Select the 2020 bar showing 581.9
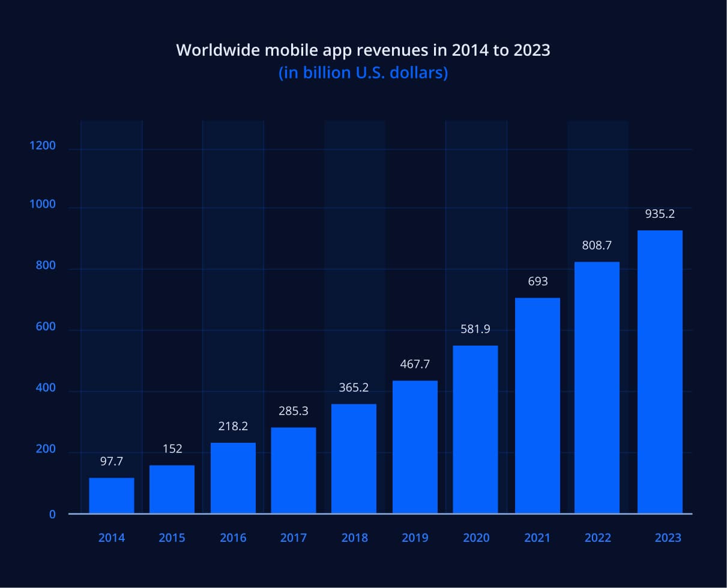Viewport: 727px width, 588px height. tap(476, 429)
